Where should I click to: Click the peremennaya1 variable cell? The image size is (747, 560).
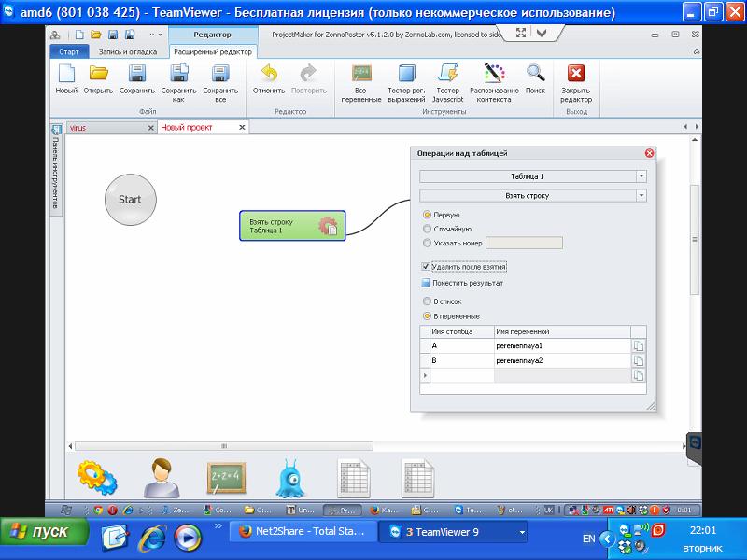pos(562,345)
